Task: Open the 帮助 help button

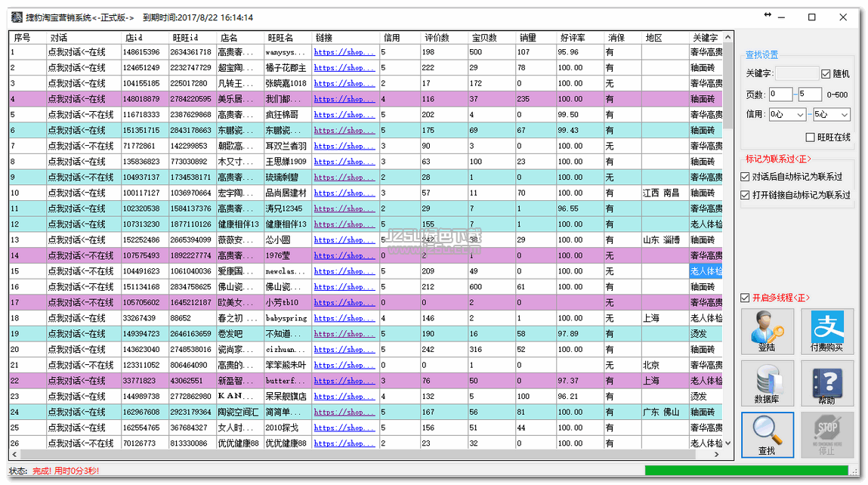Action: point(827,383)
